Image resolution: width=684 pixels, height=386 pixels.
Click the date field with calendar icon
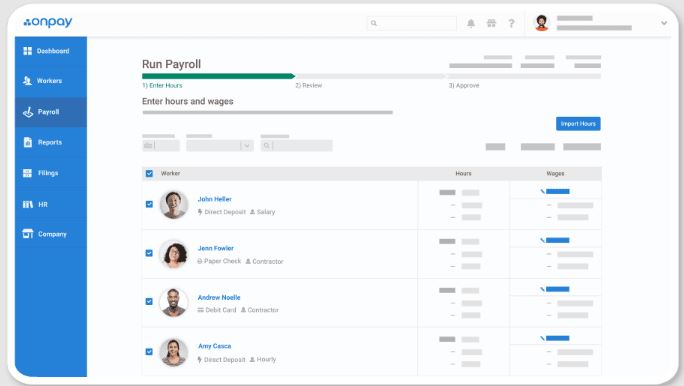tap(161, 146)
